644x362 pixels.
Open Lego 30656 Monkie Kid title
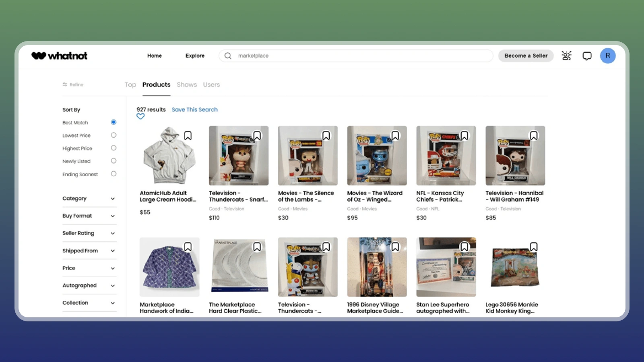coord(512,308)
